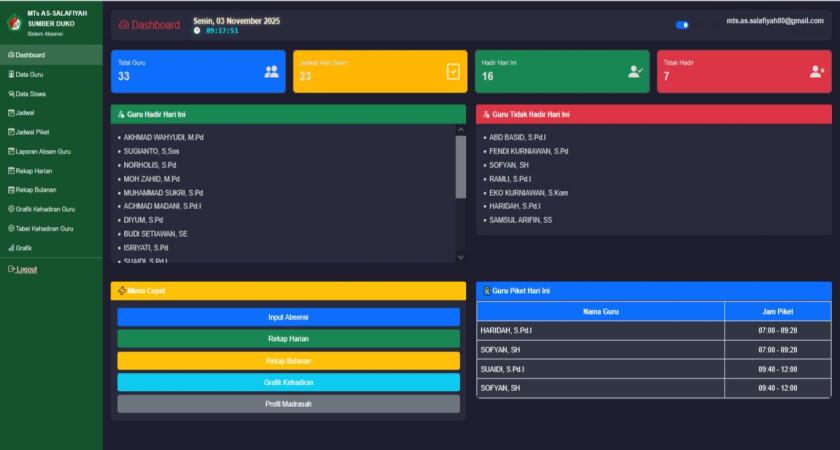Click the Hadir Hari Ini user-check icon

click(x=635, y=71)
